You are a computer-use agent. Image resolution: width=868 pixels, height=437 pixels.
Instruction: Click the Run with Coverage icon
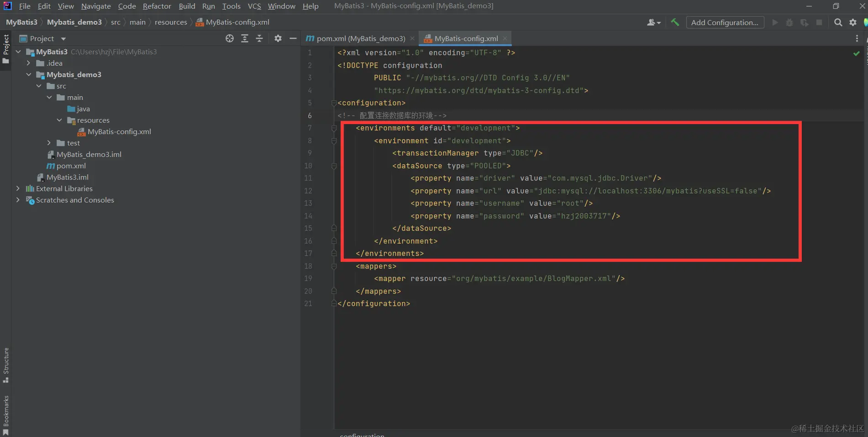coord(805,22)
